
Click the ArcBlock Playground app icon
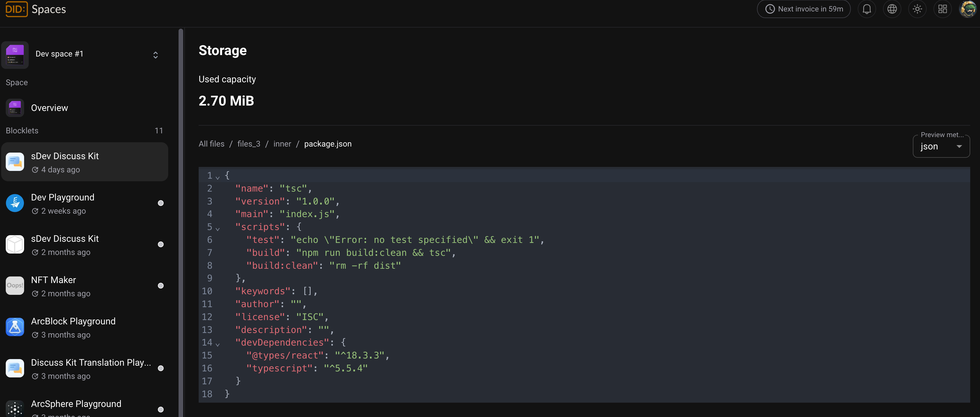(15, 327)
